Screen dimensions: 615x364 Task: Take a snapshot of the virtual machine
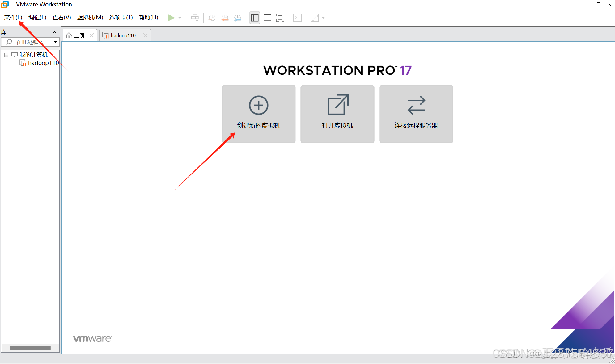212,18
